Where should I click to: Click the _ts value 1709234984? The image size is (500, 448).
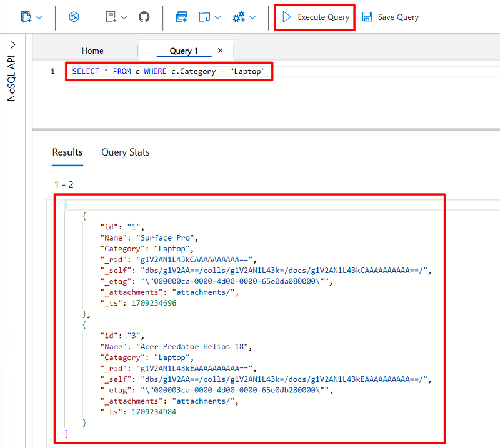[x=154, y=412]
